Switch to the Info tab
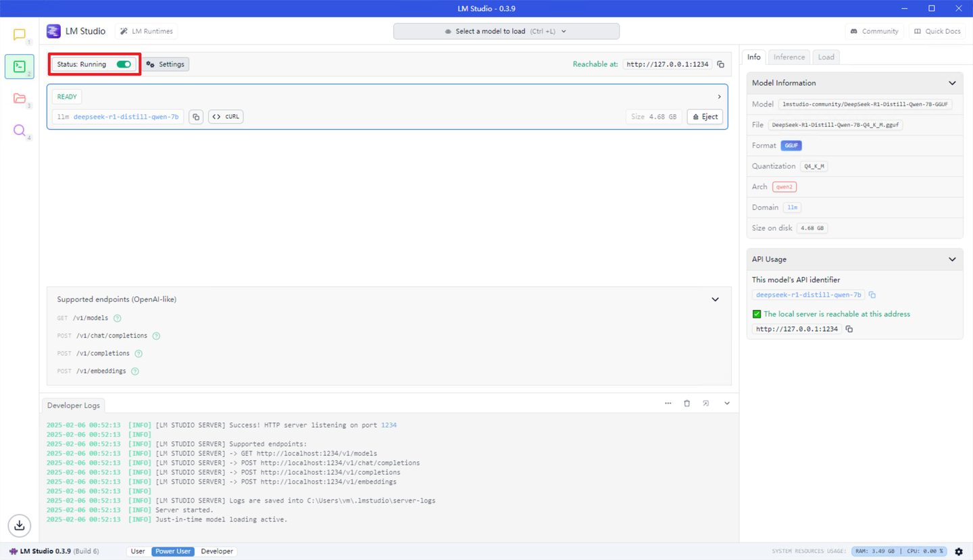 (x=754, y=57)
